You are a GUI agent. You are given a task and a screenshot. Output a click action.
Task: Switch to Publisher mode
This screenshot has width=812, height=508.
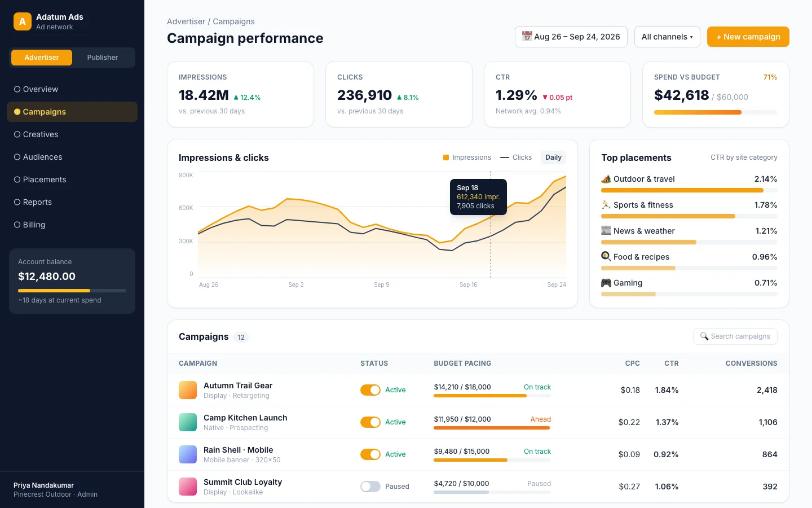point(103,58)
